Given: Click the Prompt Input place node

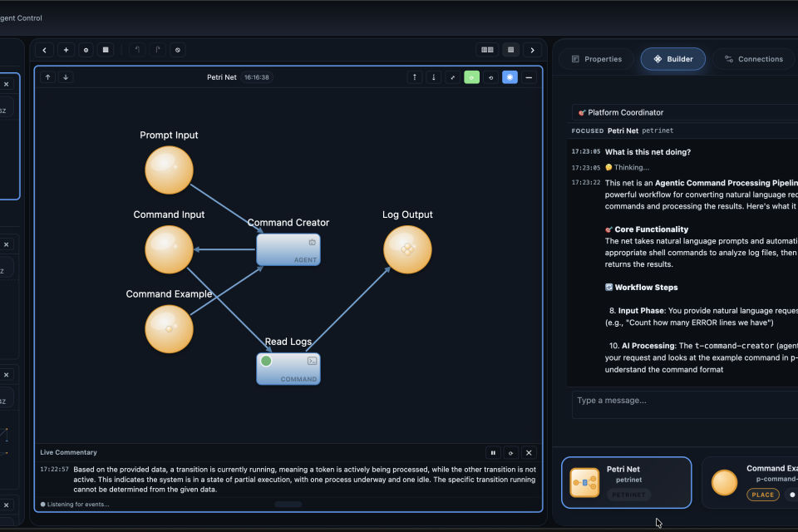Looking at the screenshot, I should coord(169,170).
